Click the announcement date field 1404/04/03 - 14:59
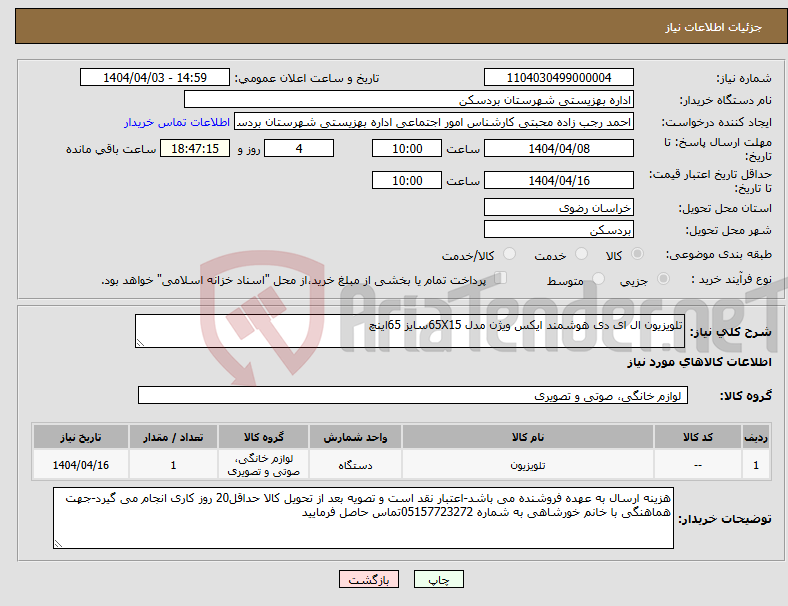Viewport: 788px width, 606px height. tap(155, 77)
